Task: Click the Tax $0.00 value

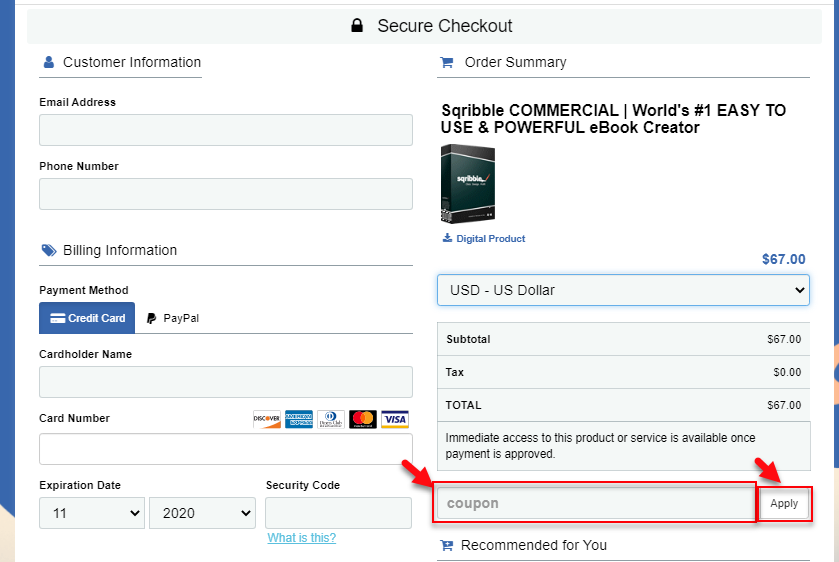Action: click(x=787, y=373)
